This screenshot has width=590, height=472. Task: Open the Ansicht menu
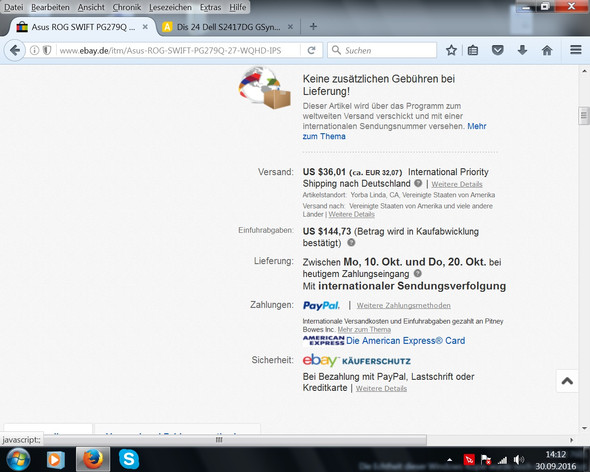(91, 7)
